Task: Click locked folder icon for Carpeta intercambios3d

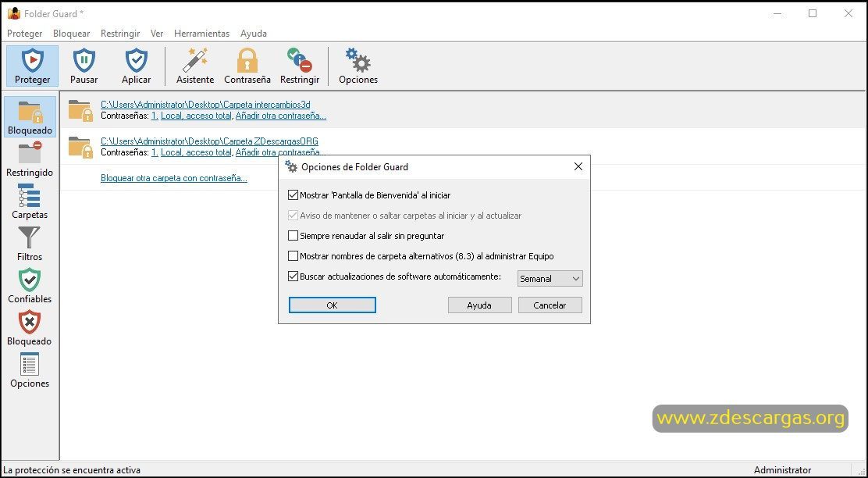Action: click(x=80, y=110)
